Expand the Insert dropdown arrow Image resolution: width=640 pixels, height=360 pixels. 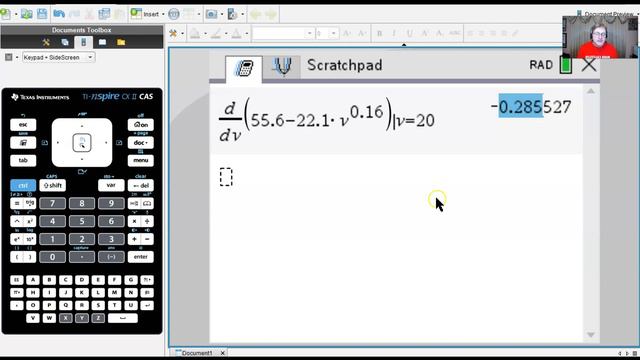pyautogui.click(x=163, y=14)
